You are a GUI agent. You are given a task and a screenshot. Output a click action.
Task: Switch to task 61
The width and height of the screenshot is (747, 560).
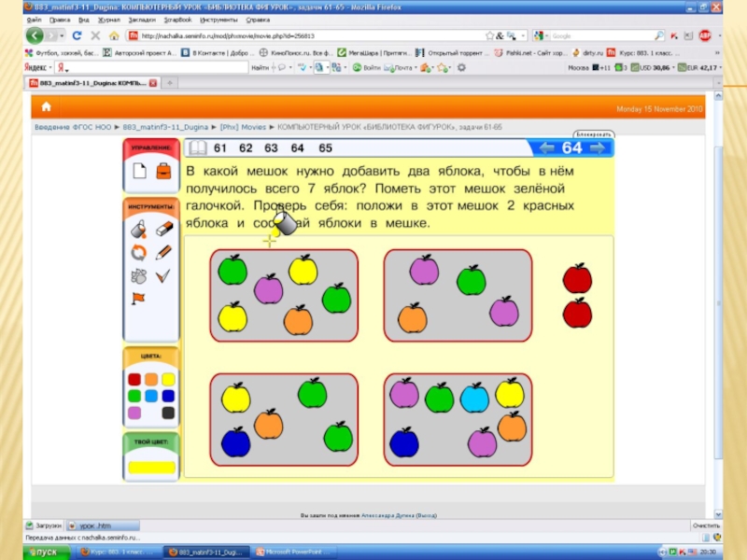(x=219, y=148)
